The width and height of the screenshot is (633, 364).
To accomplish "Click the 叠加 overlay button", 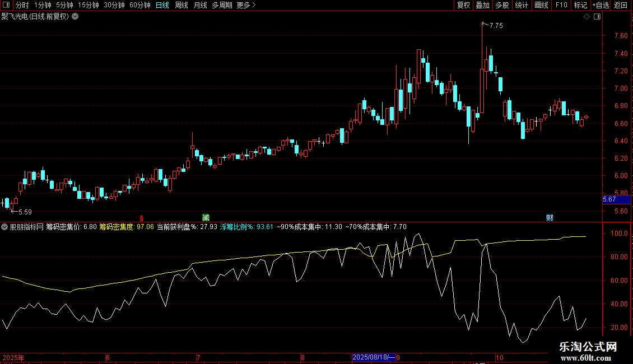I will pyautogui.click(x=482, y=5).
